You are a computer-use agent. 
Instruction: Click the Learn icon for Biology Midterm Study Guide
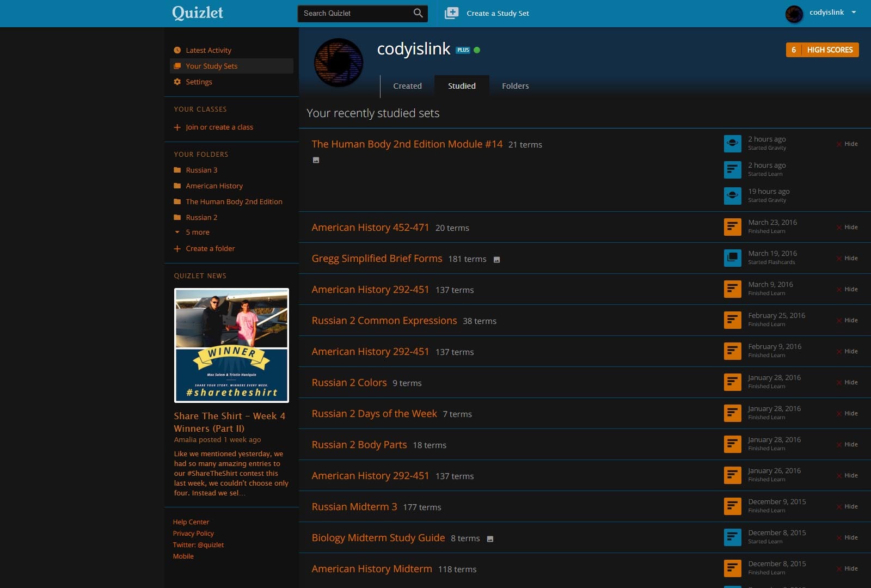point(733,537)
